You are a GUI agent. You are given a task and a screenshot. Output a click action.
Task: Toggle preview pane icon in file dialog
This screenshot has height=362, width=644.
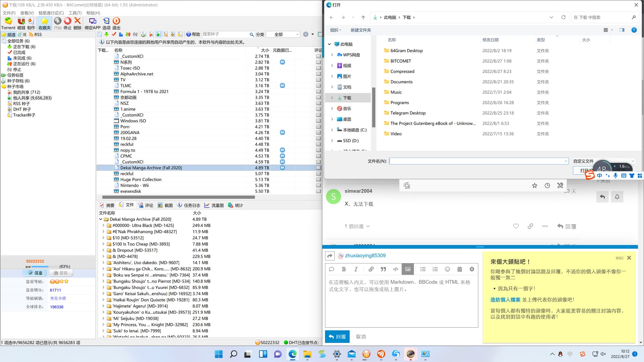pyautogui.click(x=622, y=30)
